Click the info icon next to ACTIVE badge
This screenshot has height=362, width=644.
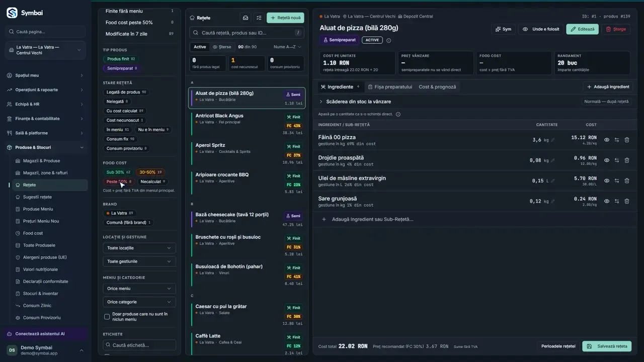click(388, 40)
